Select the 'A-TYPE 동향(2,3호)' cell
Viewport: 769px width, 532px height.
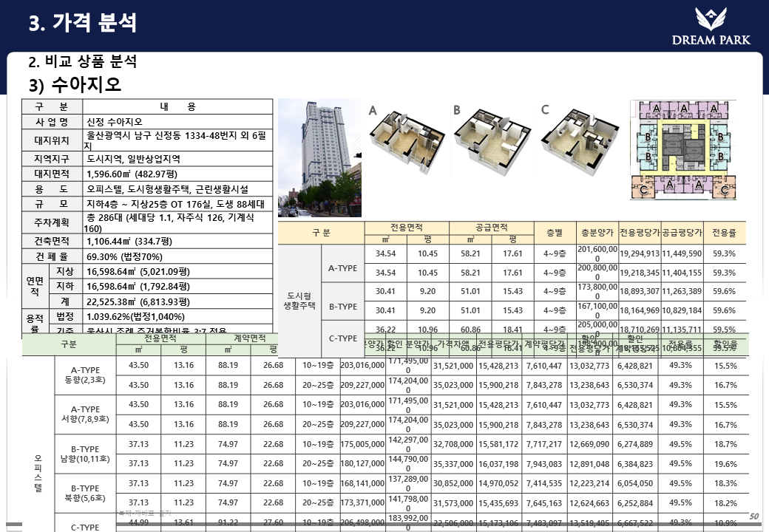coord(85,375)
